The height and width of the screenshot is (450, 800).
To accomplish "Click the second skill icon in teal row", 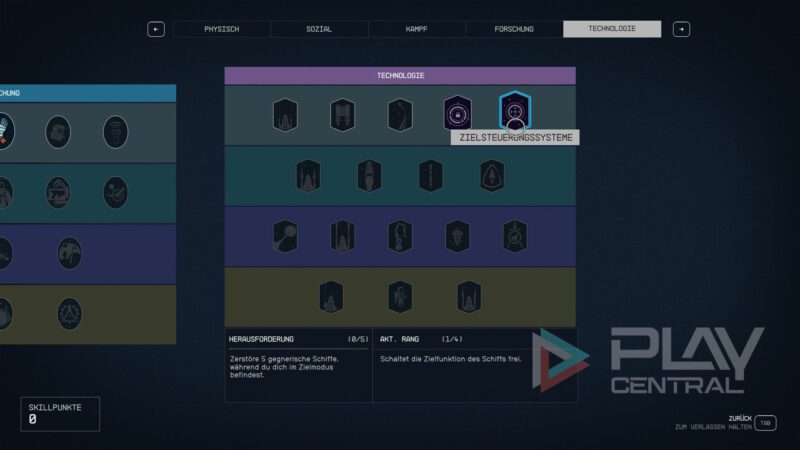I will pos(370,176).
